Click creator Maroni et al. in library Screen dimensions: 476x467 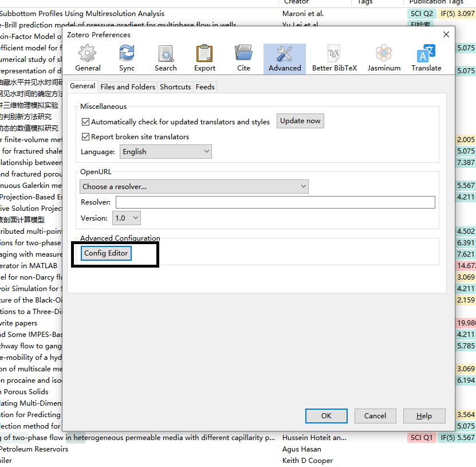pos(303,14)
